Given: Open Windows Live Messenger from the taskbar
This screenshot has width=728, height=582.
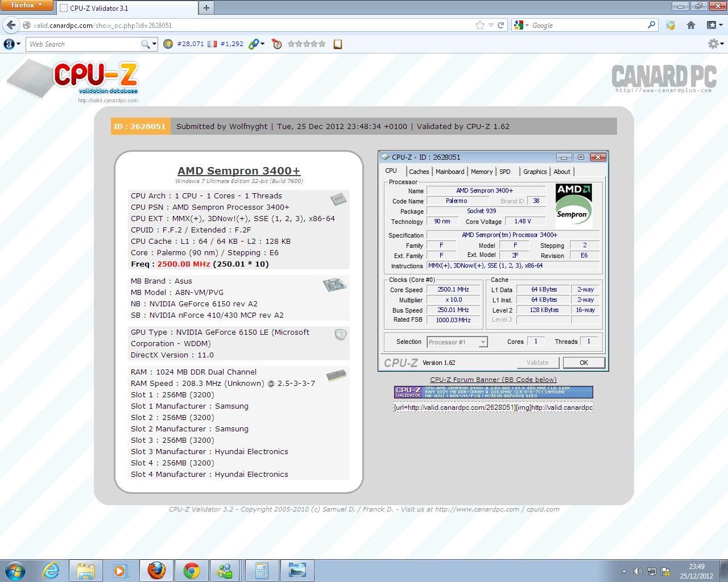Looking at the screenshot, I should click(x=225, y=571).
